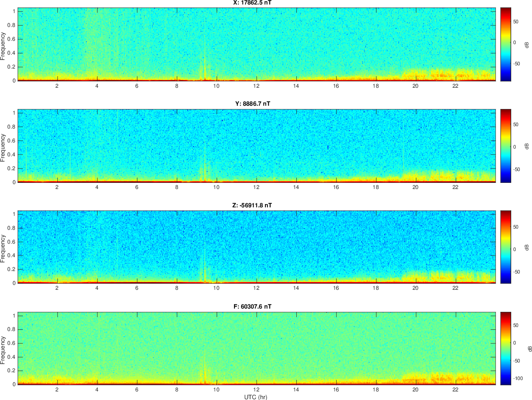Click the 6-hour tick under the Z spectrogram
Image resolution: width=532 pixels, height=400 pixels.
[x=137, y=288]
